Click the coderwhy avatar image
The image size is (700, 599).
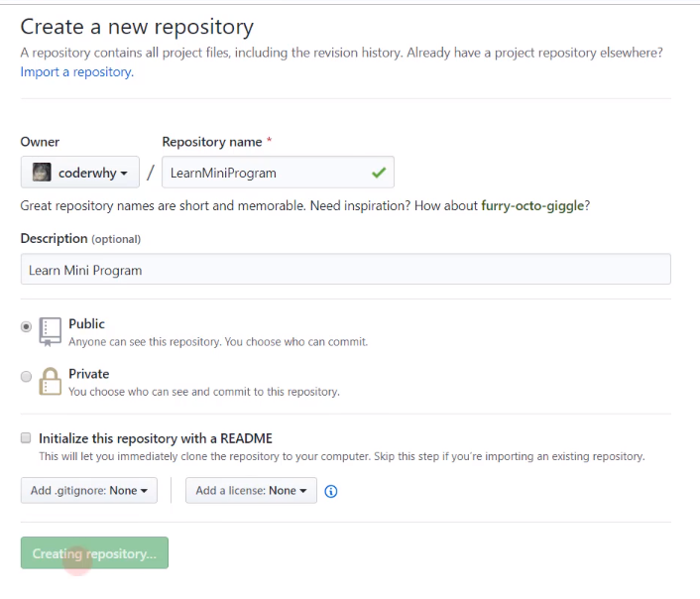point(41,173)
